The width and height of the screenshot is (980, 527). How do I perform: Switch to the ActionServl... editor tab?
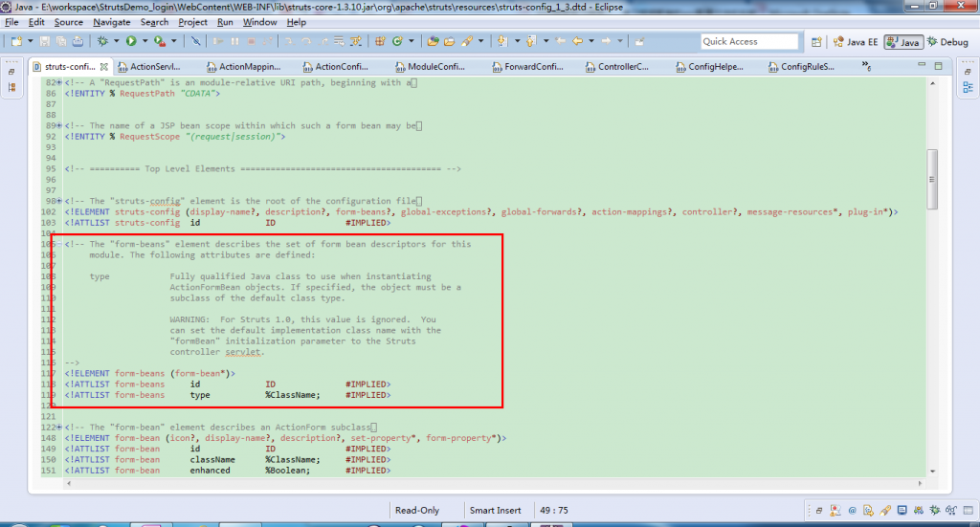148,66
